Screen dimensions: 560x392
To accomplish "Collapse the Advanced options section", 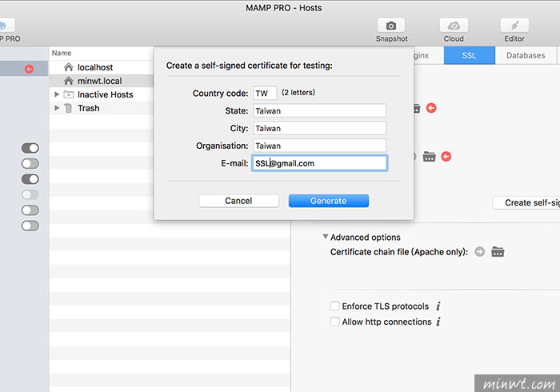I will [x=325, y=236].
